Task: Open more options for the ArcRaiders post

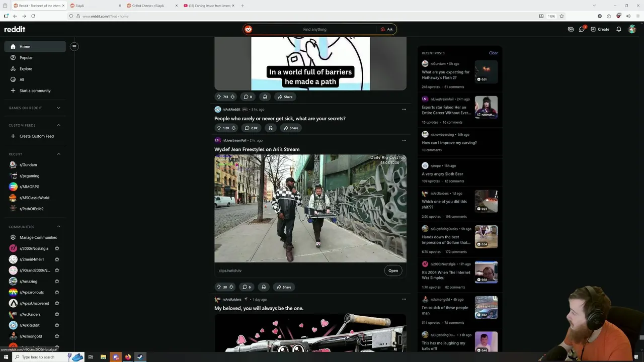Action: (x=404, y=299)
